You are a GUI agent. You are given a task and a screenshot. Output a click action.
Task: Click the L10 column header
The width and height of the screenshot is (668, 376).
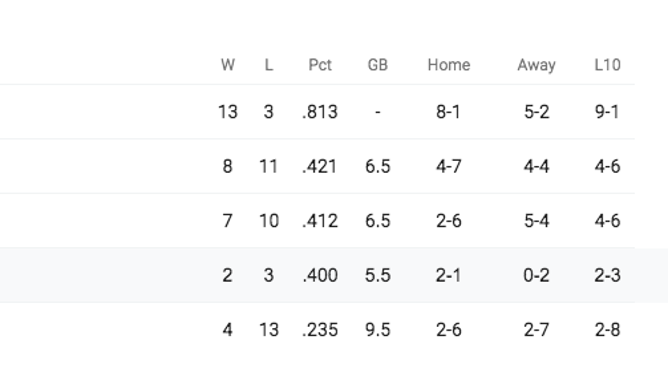(608, 65)
